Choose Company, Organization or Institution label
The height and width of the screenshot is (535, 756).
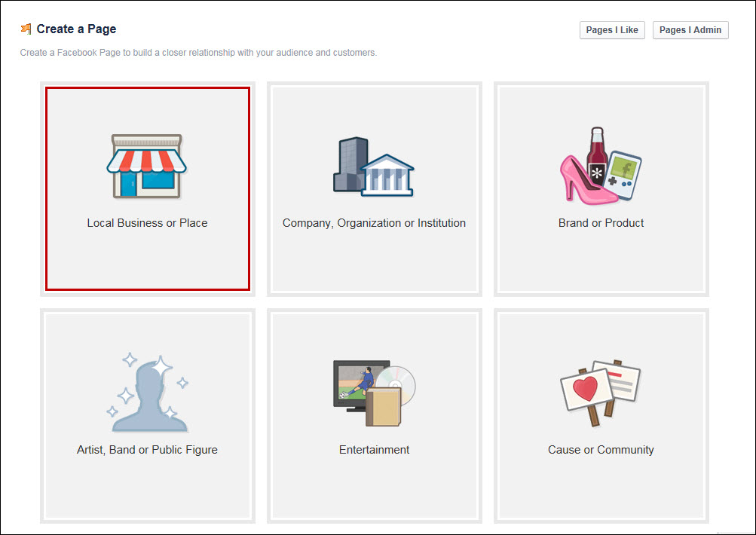(x=374, y=223)
